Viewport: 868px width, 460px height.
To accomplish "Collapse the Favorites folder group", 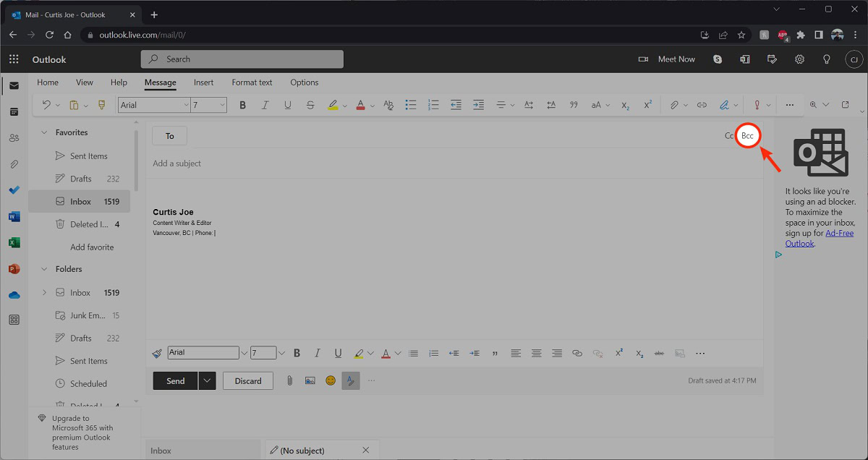I will [44, 132].
